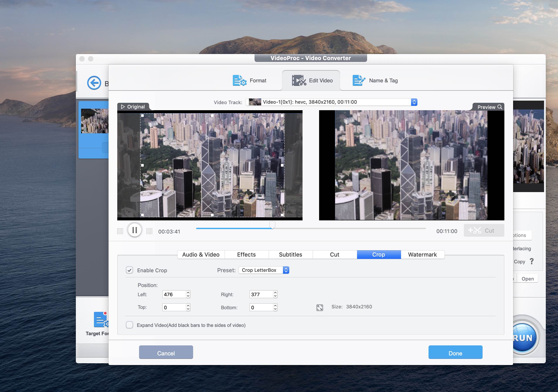Switch to Name & Tag tab
This screenshot has height=392, width=558.
coord(375,80)
